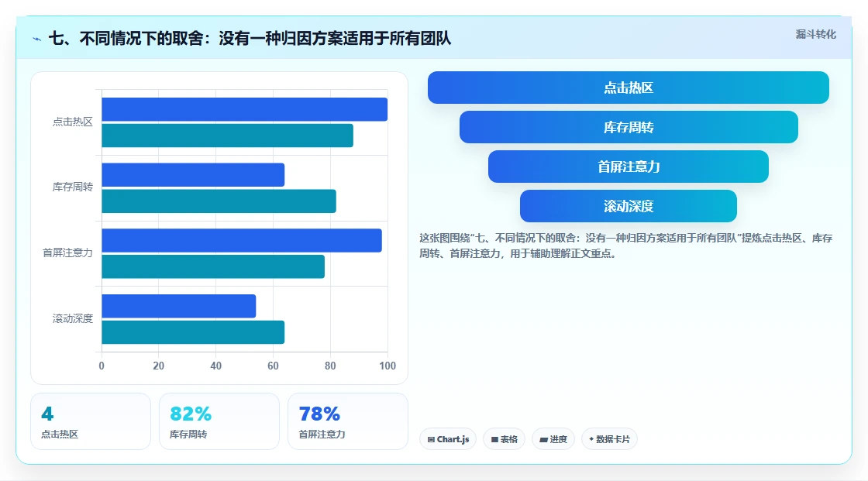
Task: Select the slide title starting with 七、不同情况下的取舍
Action: pos(250,38)
